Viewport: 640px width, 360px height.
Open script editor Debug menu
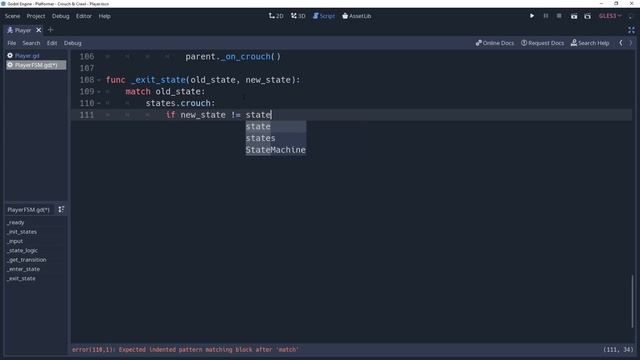coord(73,43)
